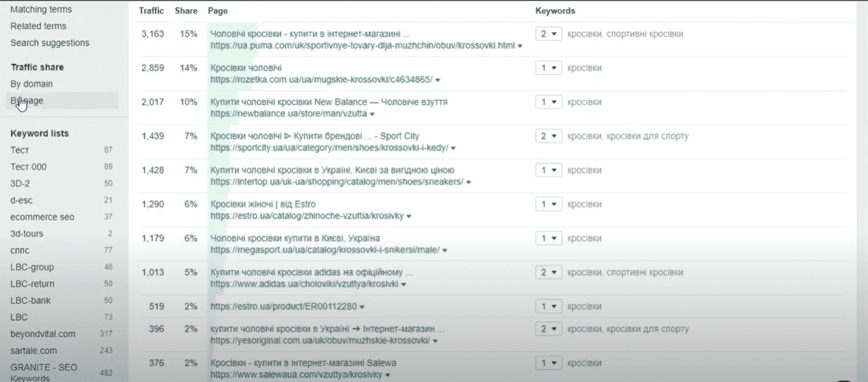Open the sportcity.ua category URL
Screen dimensions: 868x382
pyautogui.click(x=329, y=148)
